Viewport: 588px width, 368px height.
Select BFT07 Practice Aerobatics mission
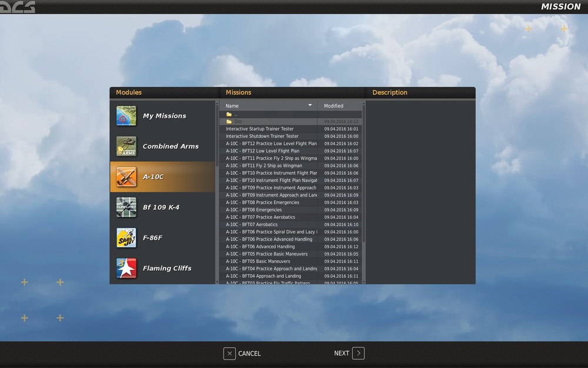[x=291, y=217]
